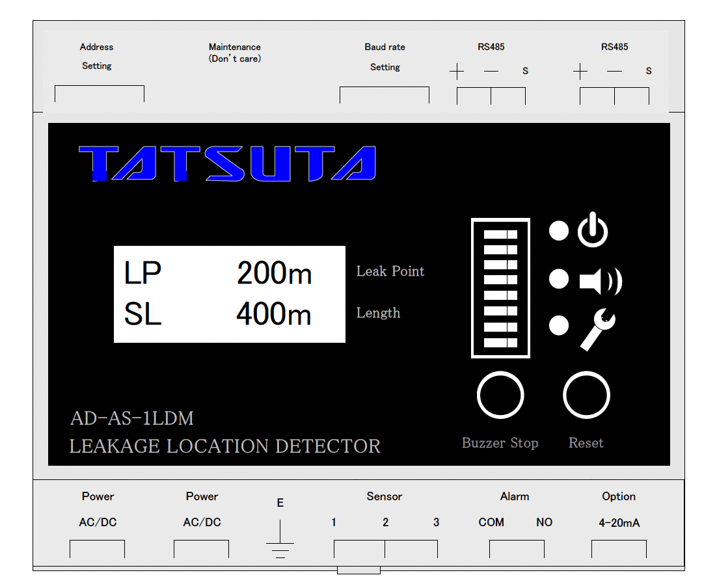Viewport: 717px width, 588px height.
Task: Click the second Power AC/DC terminal box
Action: click(201, 549)
